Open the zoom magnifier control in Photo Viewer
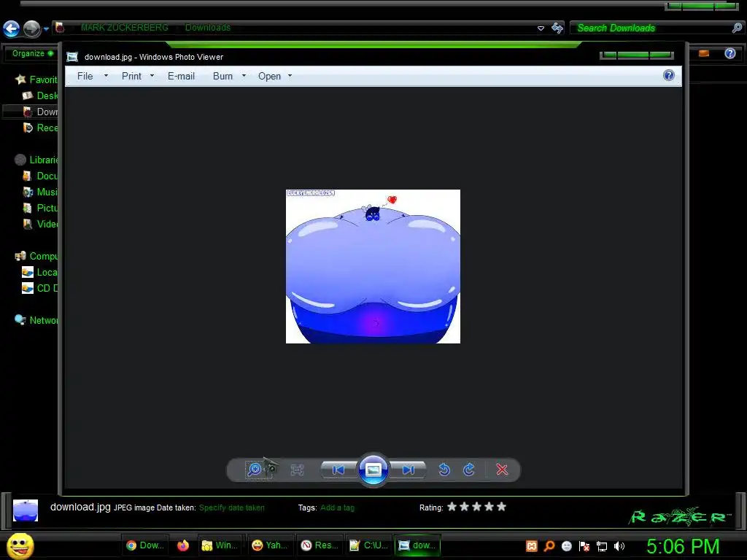Image resolution: width=747 pixels, height=560 pixels. (x=255, y=470)
